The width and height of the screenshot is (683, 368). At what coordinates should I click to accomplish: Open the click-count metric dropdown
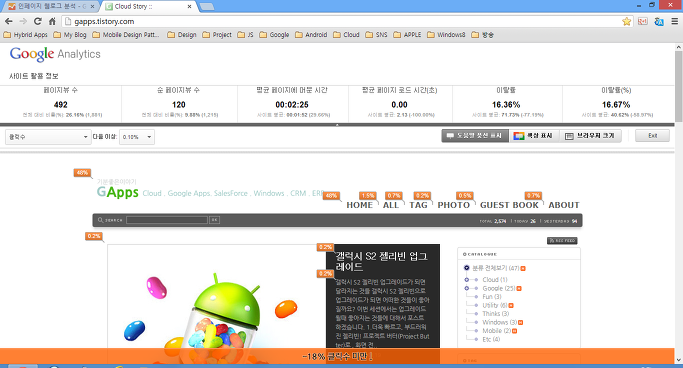48,137
